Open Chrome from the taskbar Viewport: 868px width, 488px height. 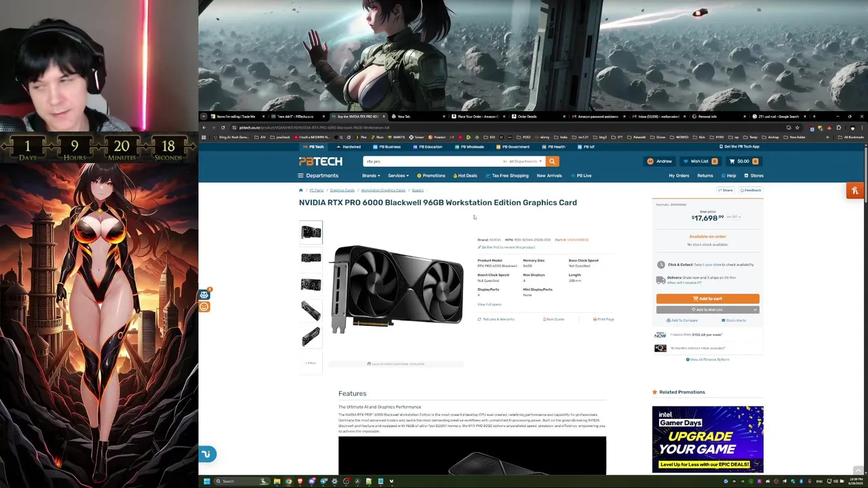pos(288,481)
